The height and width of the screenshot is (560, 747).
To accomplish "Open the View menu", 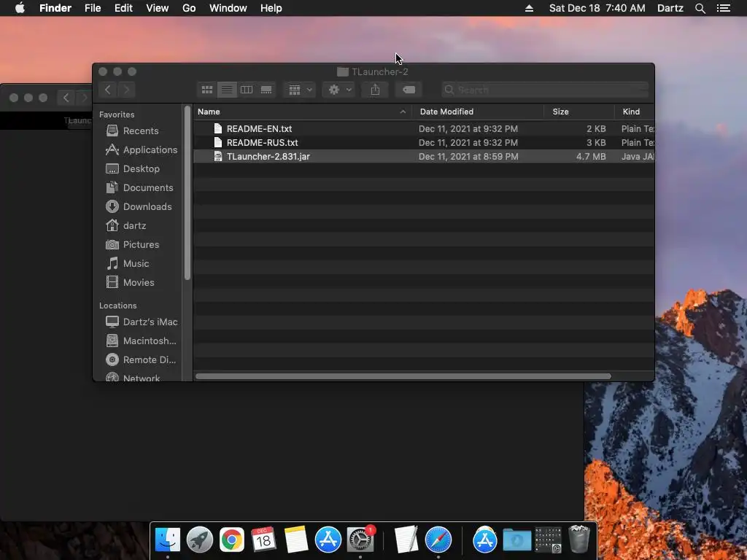I will 158,8.
